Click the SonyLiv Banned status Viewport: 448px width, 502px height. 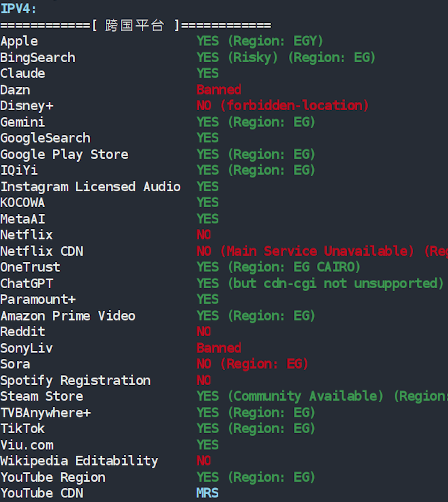point(218,348)
